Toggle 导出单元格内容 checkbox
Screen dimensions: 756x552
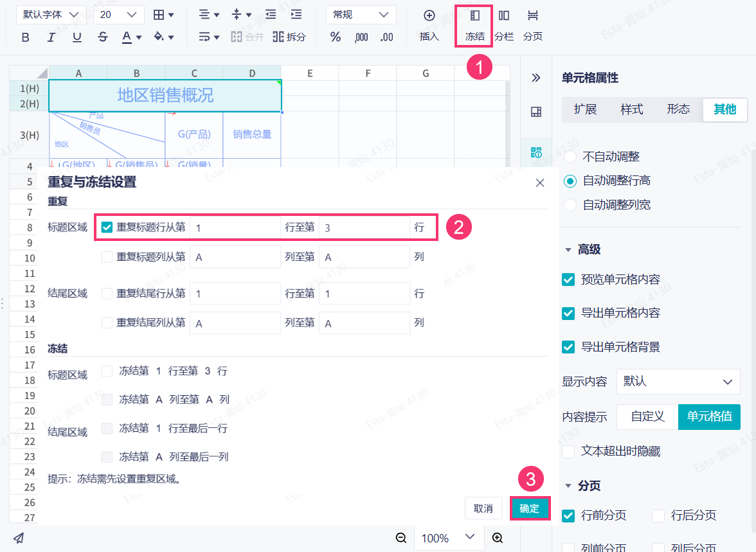(x=568, y=314)
